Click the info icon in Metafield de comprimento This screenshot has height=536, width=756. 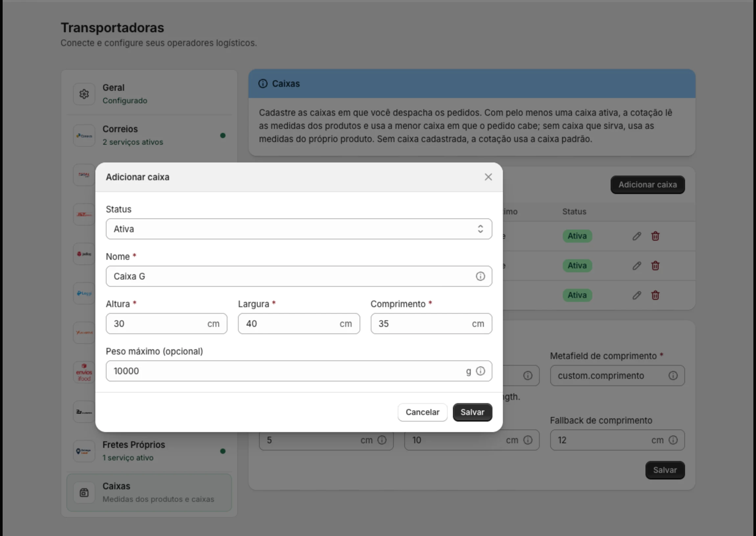[x=673, y=376]
